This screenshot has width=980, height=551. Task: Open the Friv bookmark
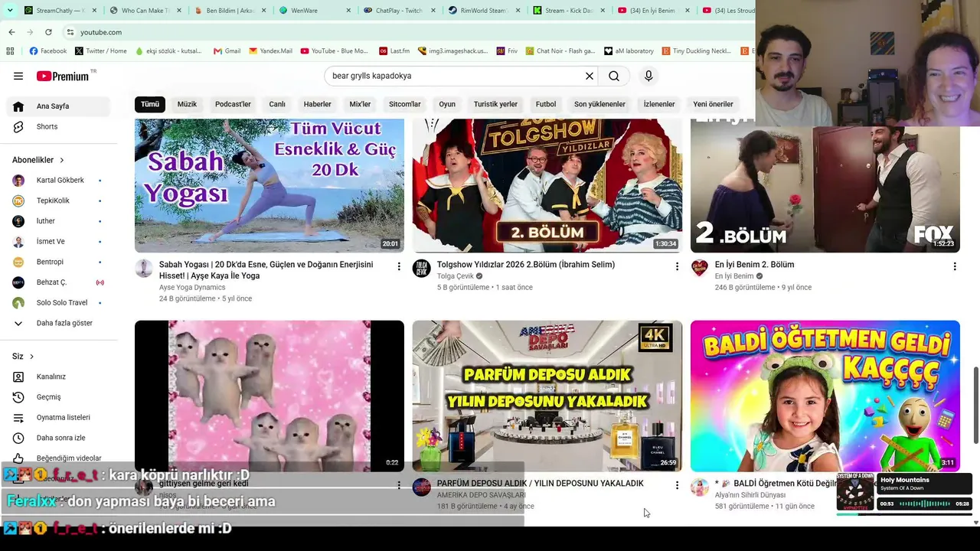click(506, 51)
